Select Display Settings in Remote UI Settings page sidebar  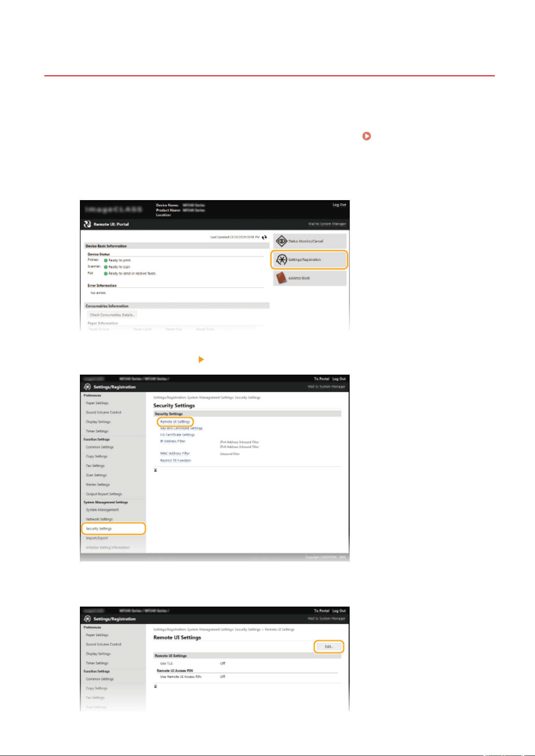tap(98, 654)
